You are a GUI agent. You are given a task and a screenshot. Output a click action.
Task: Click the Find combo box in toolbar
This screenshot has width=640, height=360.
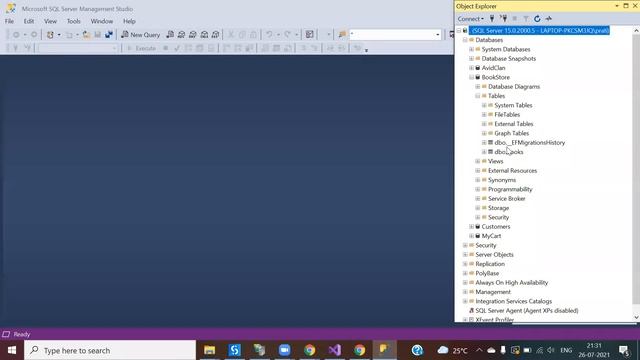pyautogui.click(x=395, y=35)
